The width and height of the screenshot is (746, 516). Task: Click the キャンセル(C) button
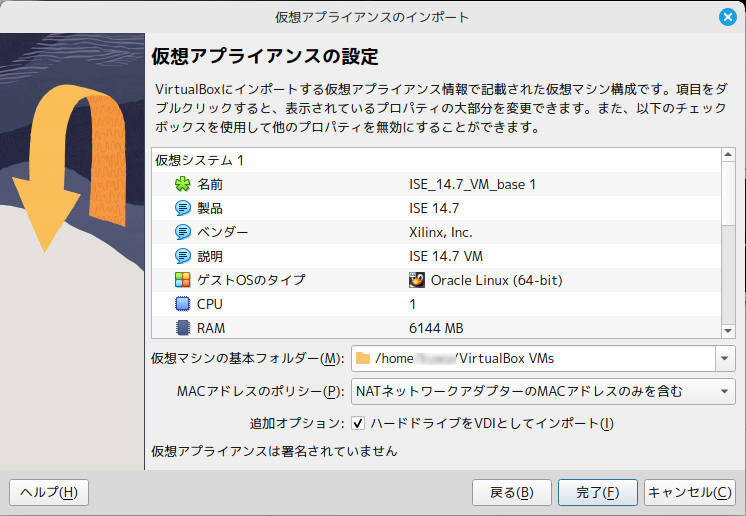690,492
